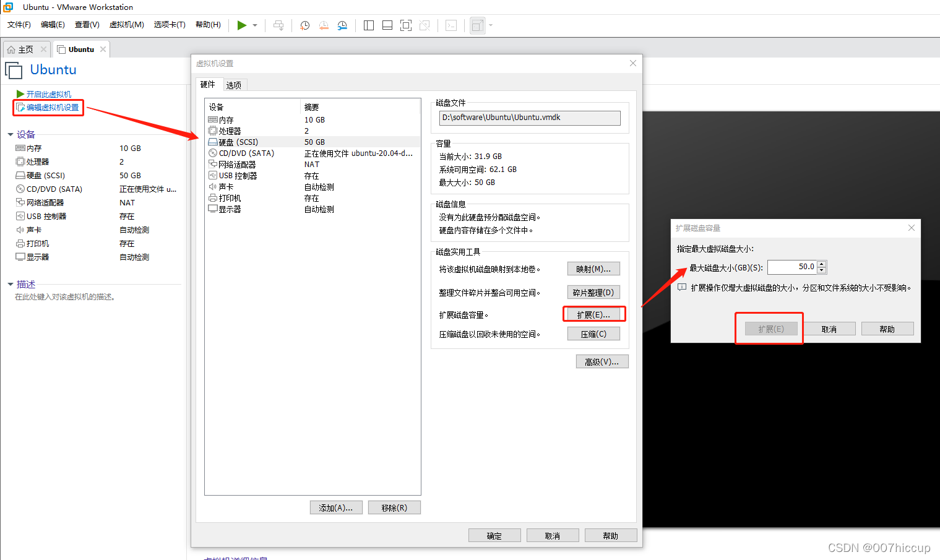Open the 查看(V) menu
Screen dimensions: 940x560
[x=87, y=25]
